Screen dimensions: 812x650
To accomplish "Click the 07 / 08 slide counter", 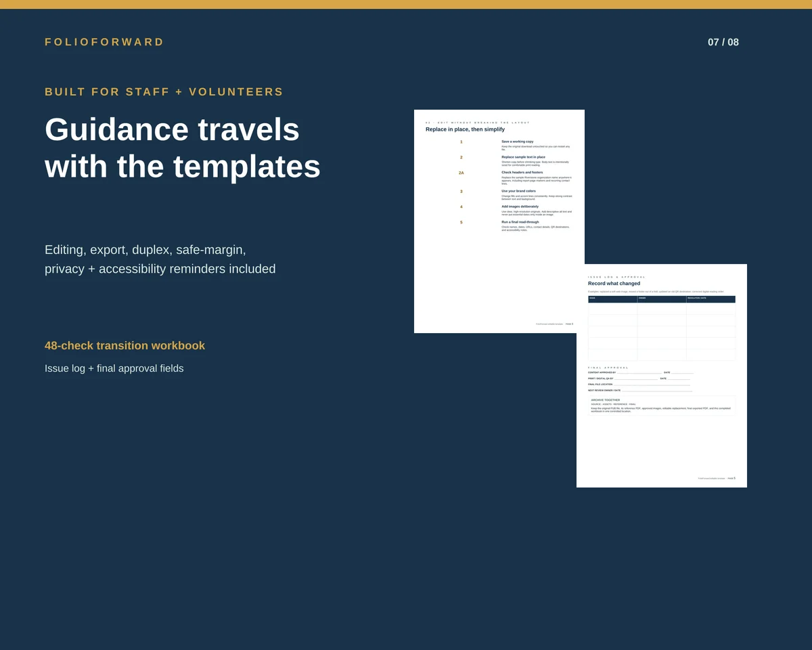I will [x=723, y=42].
